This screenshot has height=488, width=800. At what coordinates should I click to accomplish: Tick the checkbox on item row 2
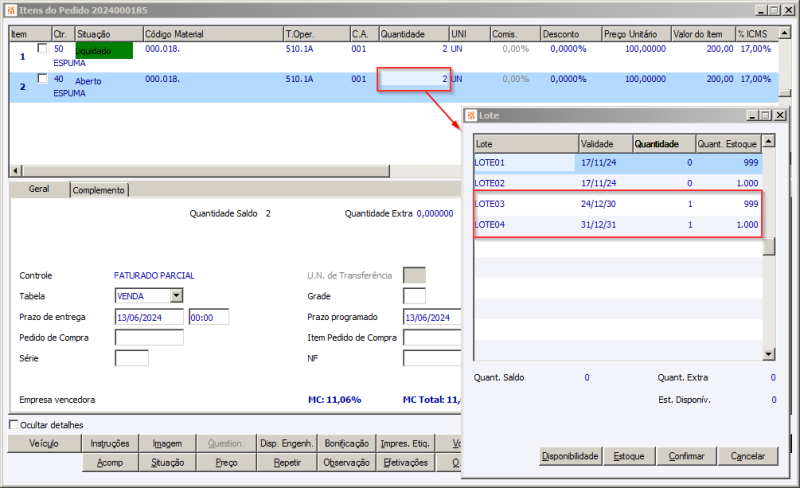coord(42,78)
